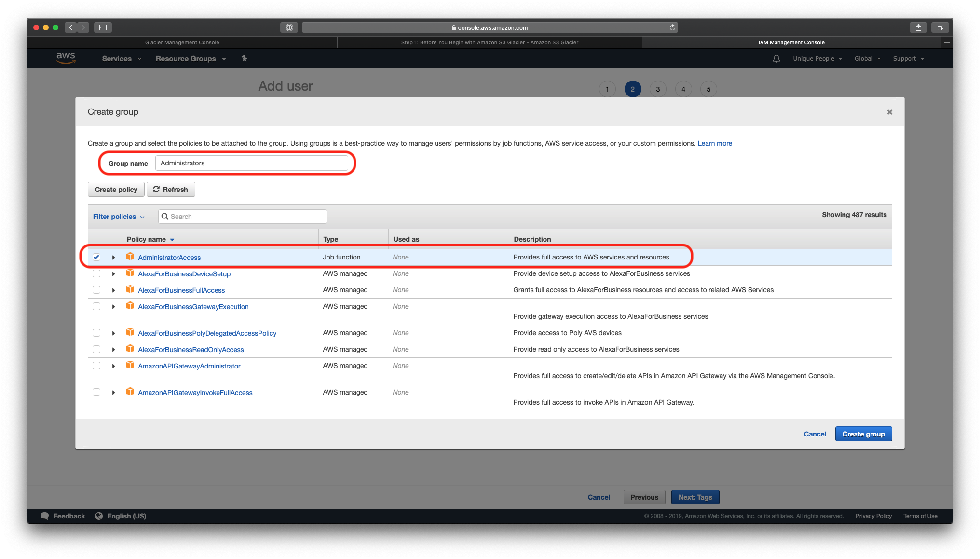The width and height of the screenshot is (980, 559).
Task: Select the IAM Management Console tab
Action: (791, 42)
